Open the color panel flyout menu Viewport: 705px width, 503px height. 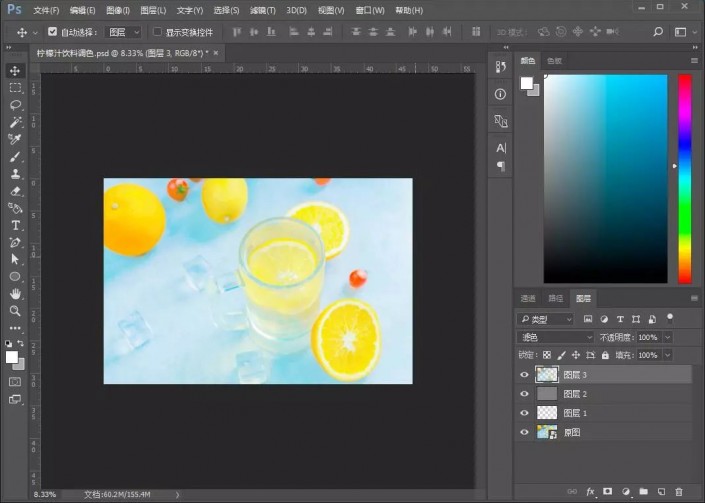pyautogui.click(x=695, y=60)
